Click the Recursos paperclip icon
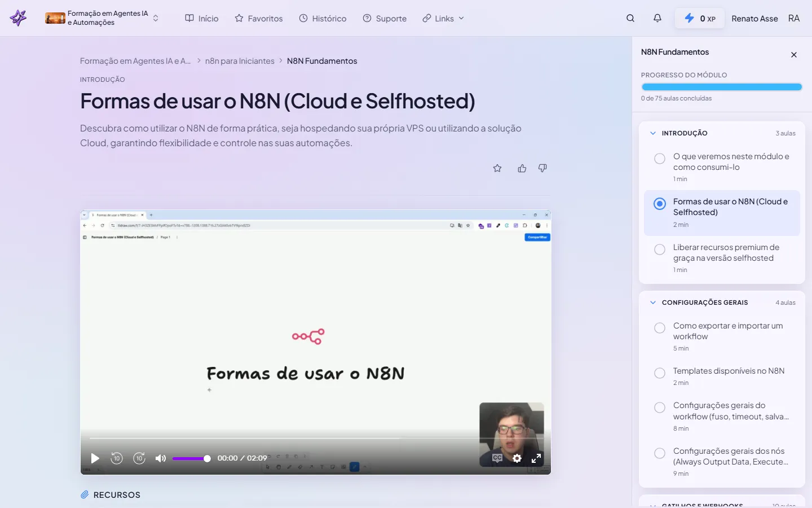This screenshot has height=508, width=812. [85, 494]
